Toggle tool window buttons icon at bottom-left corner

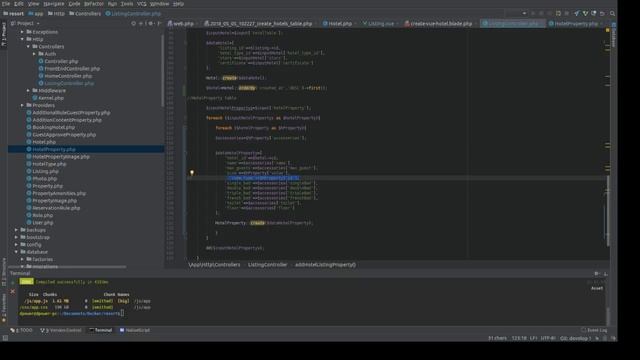5,338
